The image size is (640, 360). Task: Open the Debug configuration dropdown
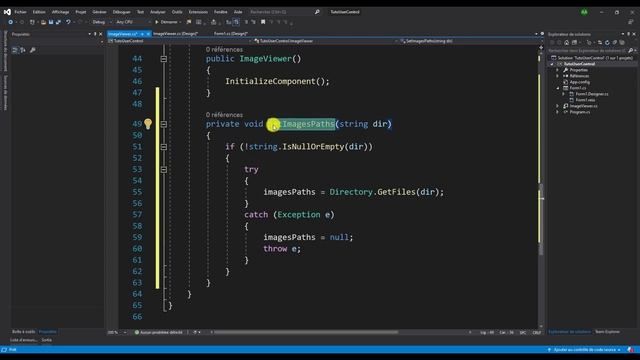point(102,22)
